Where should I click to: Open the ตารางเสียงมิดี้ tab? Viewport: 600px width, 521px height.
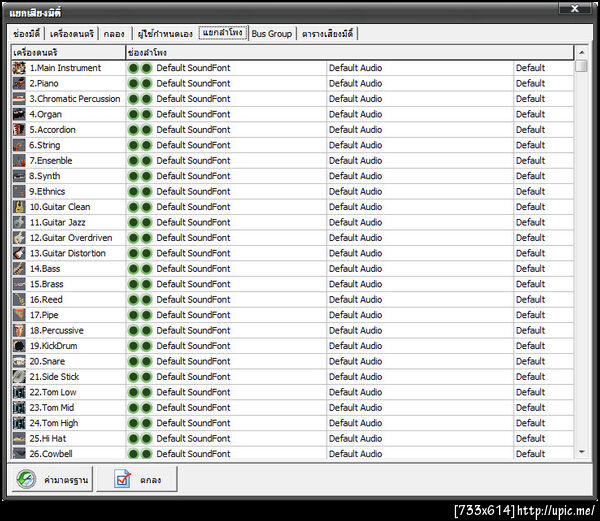tap(327, 34)
